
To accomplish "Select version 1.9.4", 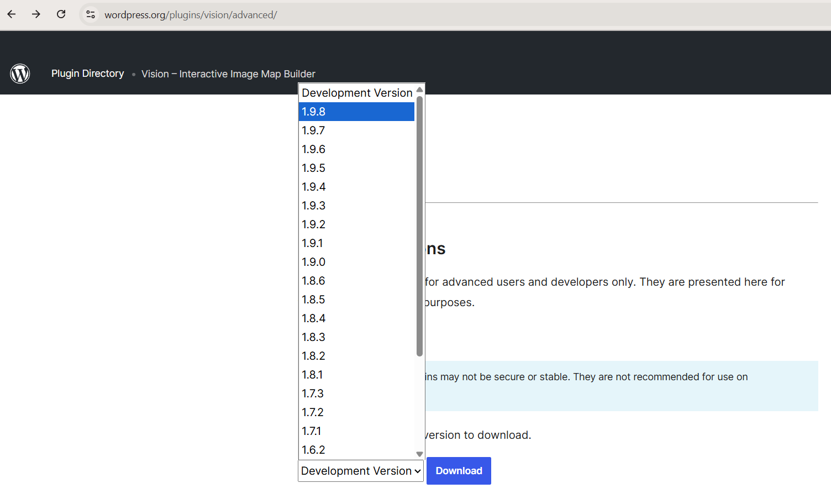I will (357, 187).
